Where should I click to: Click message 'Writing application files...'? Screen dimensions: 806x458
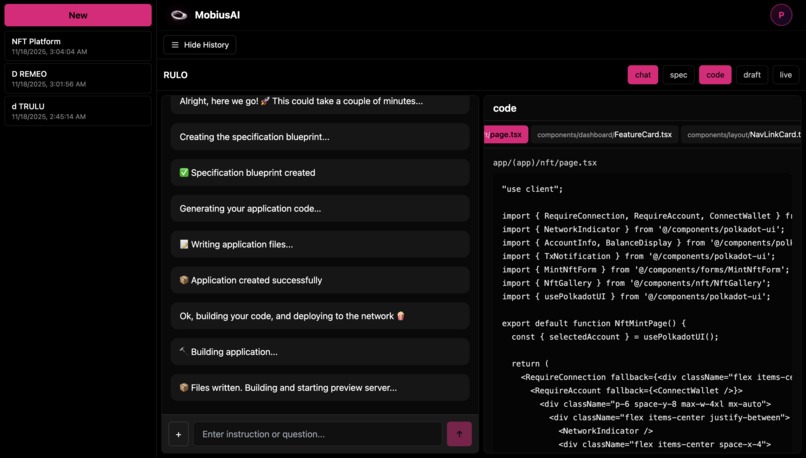(x=320, y=244)
